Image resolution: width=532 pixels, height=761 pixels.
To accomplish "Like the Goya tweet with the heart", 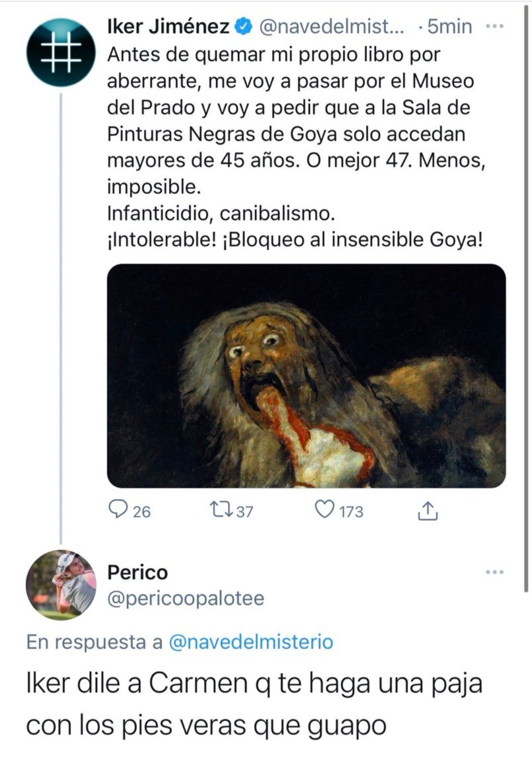I will tap(324, 510).
